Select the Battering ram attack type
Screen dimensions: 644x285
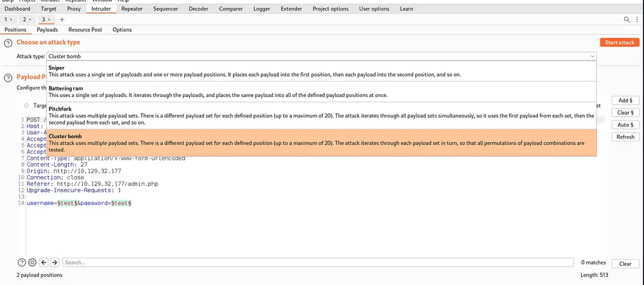322,92
